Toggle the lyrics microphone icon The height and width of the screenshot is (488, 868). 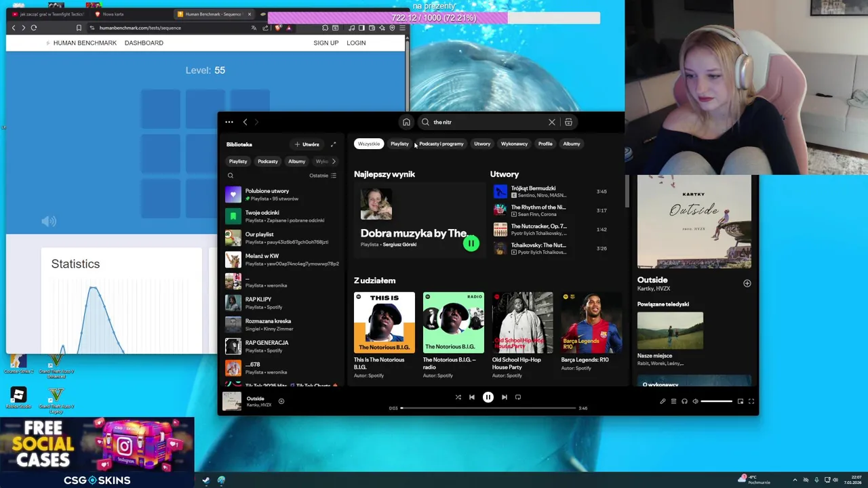(663, 401)
